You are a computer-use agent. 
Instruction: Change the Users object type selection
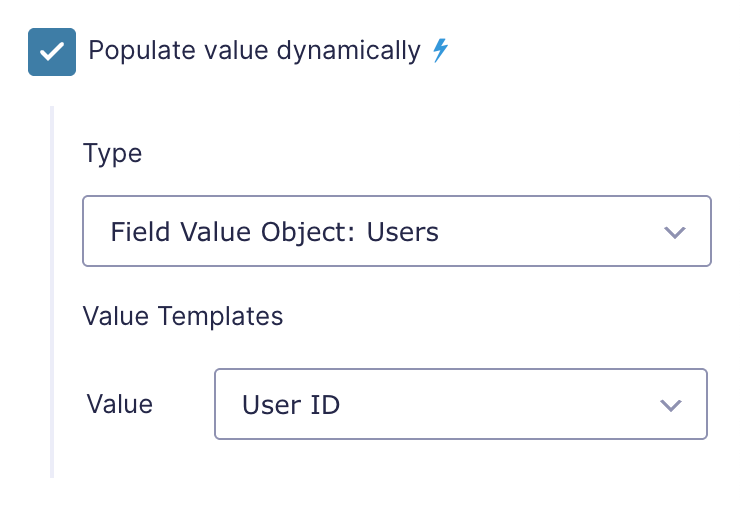[397, 231]
